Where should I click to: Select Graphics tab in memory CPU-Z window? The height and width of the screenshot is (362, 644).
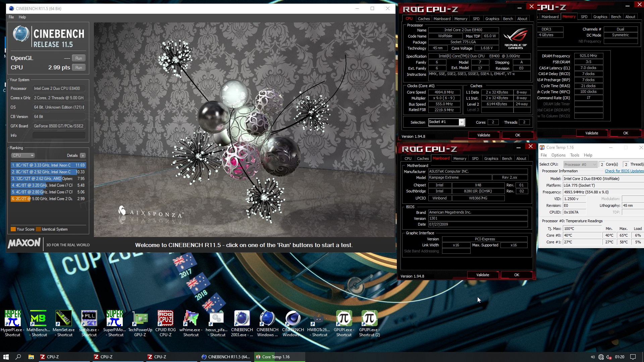pos(600,17)
